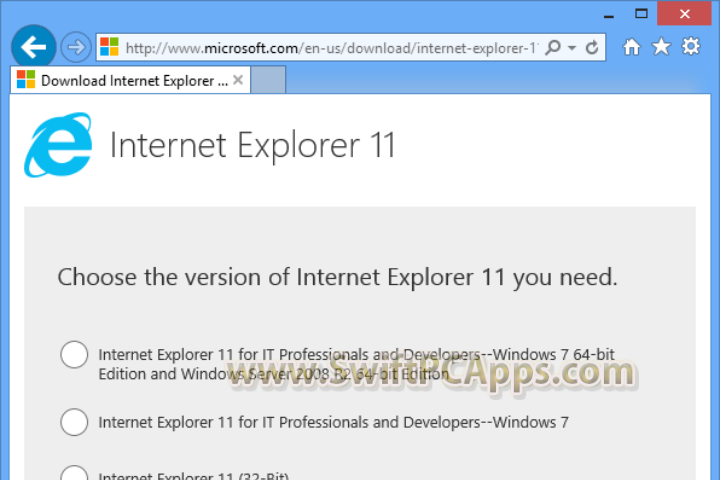Viewport: 720px width, 480px height.
Task: Click the Microsoft favicon in the address bar
Action: 109,47
